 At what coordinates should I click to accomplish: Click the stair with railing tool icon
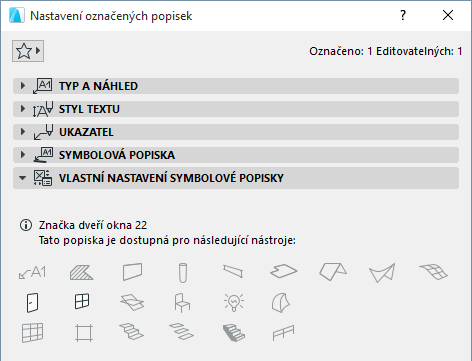(132, 332)
